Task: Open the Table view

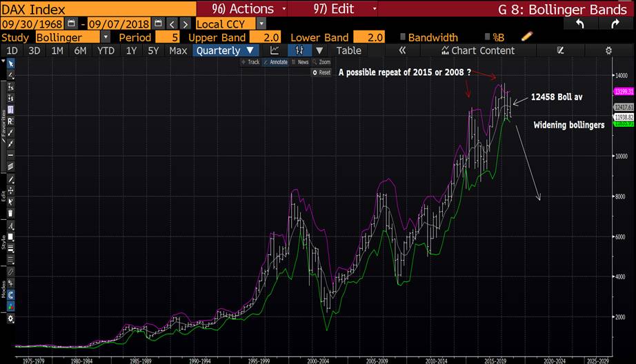Action: 348,50
